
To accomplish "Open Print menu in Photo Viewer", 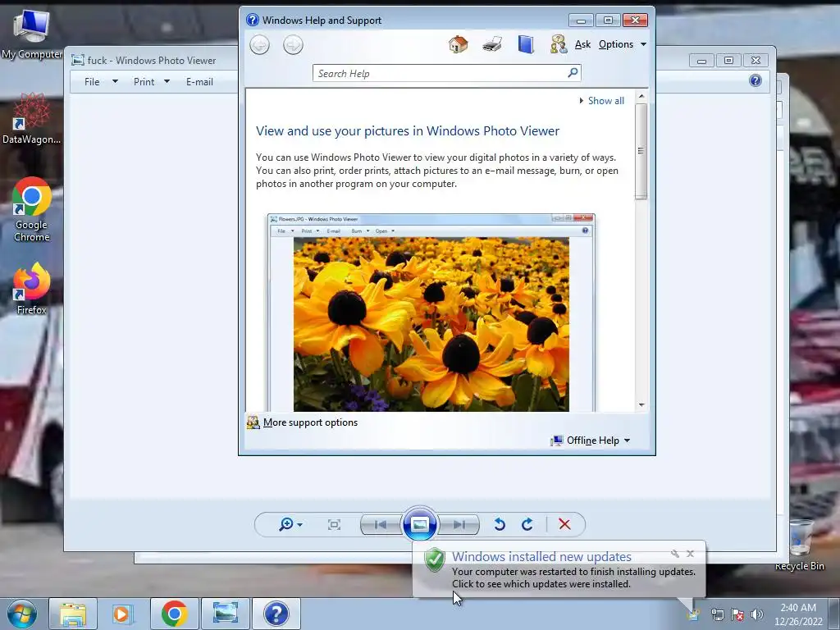I will tap(151, 82).
